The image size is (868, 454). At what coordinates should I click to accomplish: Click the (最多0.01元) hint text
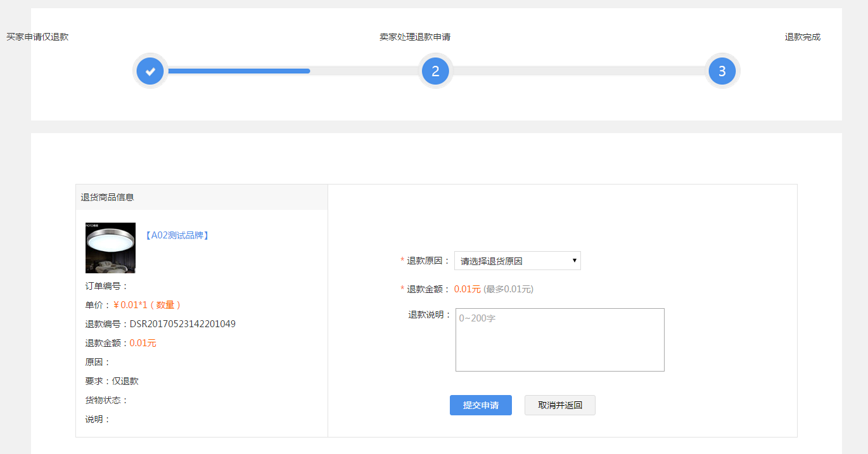(x=508, y=289)
